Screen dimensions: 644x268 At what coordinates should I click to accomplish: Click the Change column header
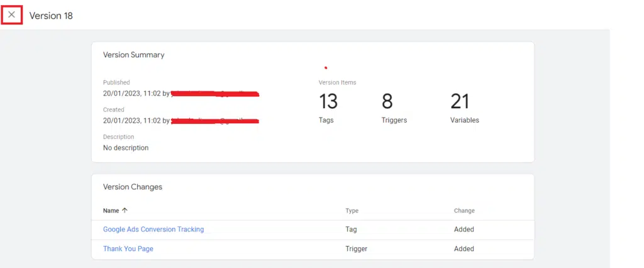(x=464, y=211)
